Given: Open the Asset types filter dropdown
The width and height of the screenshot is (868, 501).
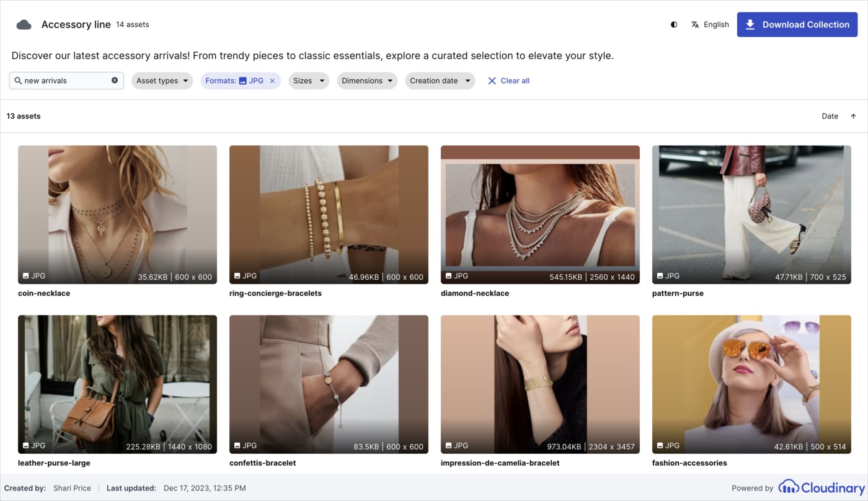Looking at the screenshot, I should pyautogui.click(x=162, y=81).
